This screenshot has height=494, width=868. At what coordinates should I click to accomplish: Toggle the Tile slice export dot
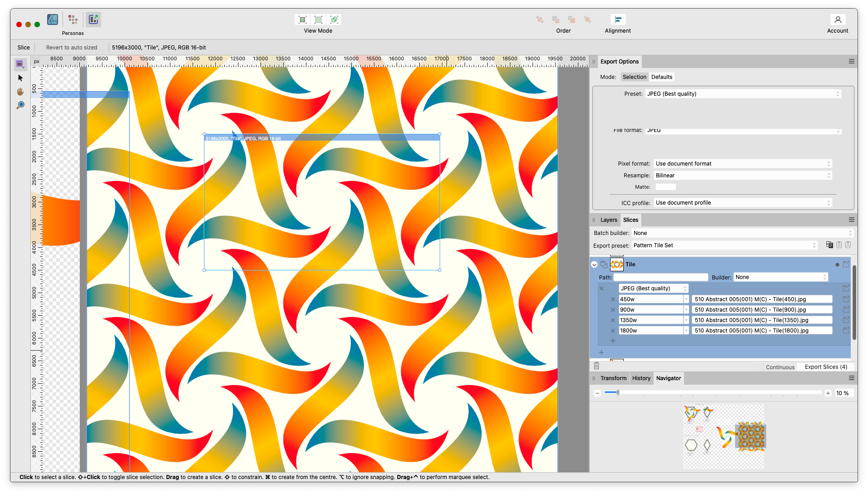[837, 264]
